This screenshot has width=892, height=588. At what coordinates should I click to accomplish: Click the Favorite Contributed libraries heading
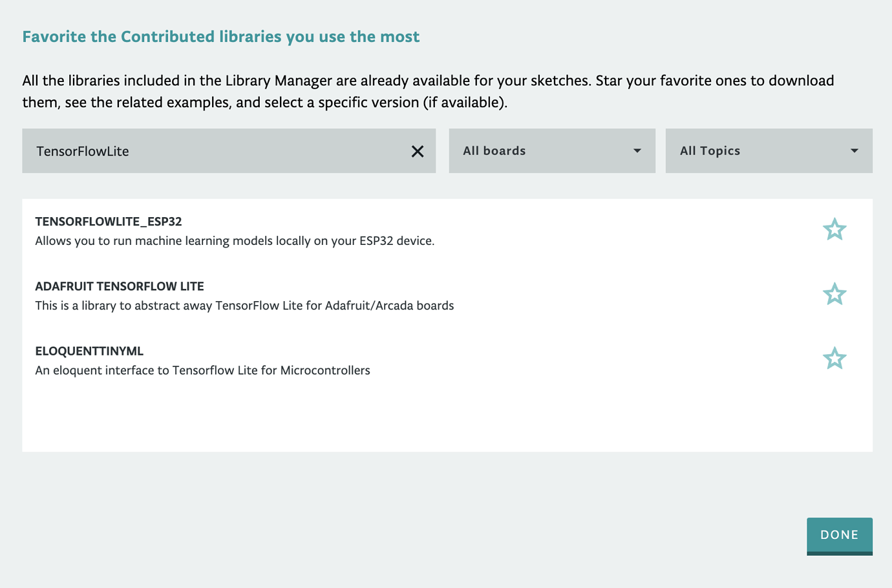click(x=221, y=37)
